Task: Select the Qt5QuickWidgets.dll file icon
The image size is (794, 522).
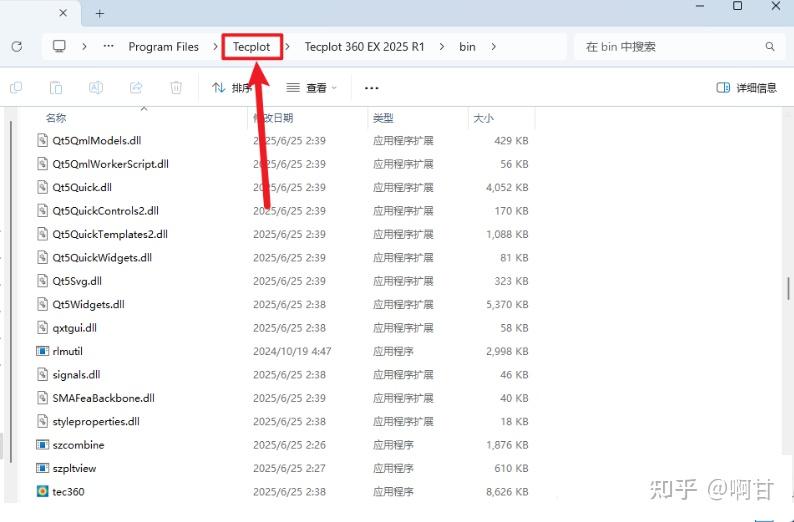Action: (43, 257)
